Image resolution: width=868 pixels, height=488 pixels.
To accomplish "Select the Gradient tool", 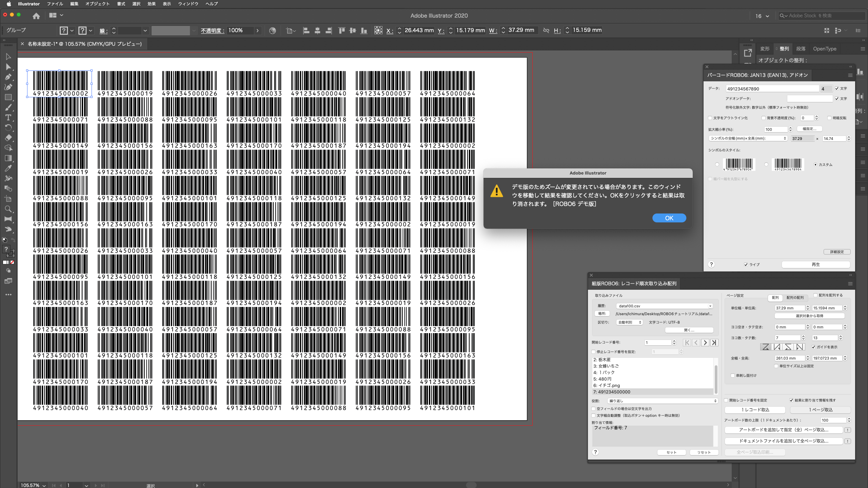I will click(x=8, y=158).
